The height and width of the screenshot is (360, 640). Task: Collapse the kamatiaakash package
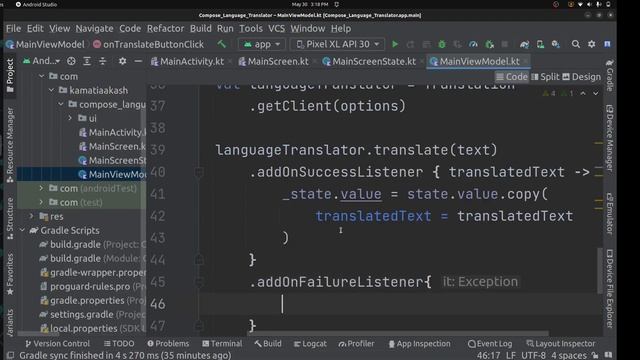[x=51, y=90]
